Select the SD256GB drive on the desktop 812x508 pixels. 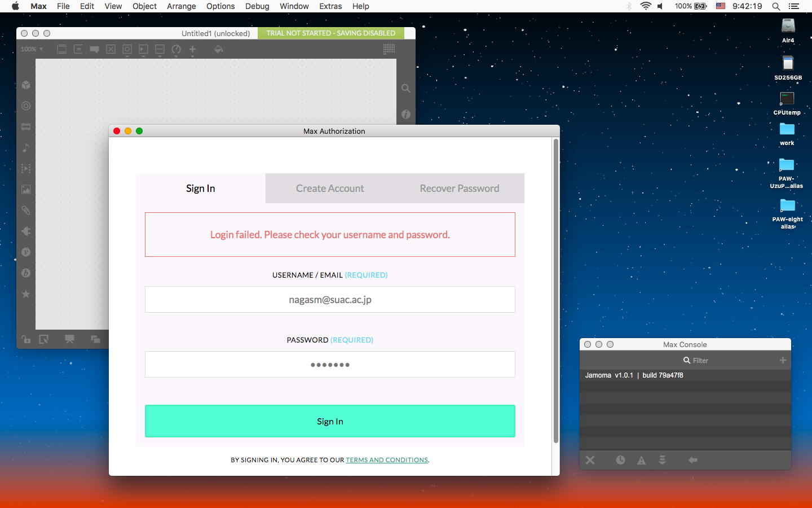point(788,68)
